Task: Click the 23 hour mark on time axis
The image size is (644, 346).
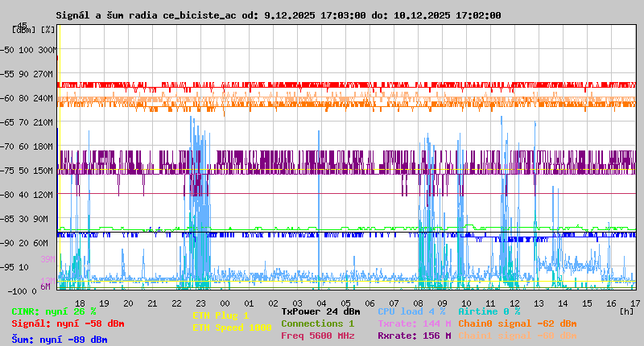Action: point(200,303)
